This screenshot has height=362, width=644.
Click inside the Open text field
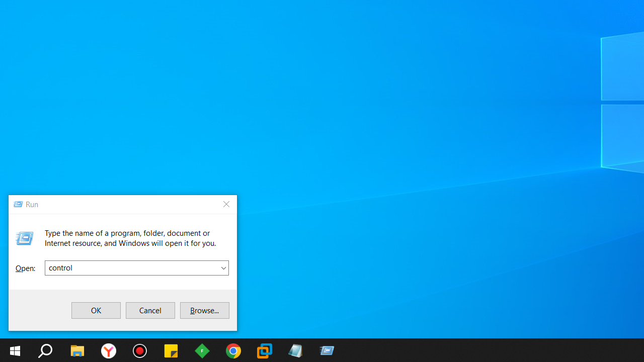[x=131, y=268]
